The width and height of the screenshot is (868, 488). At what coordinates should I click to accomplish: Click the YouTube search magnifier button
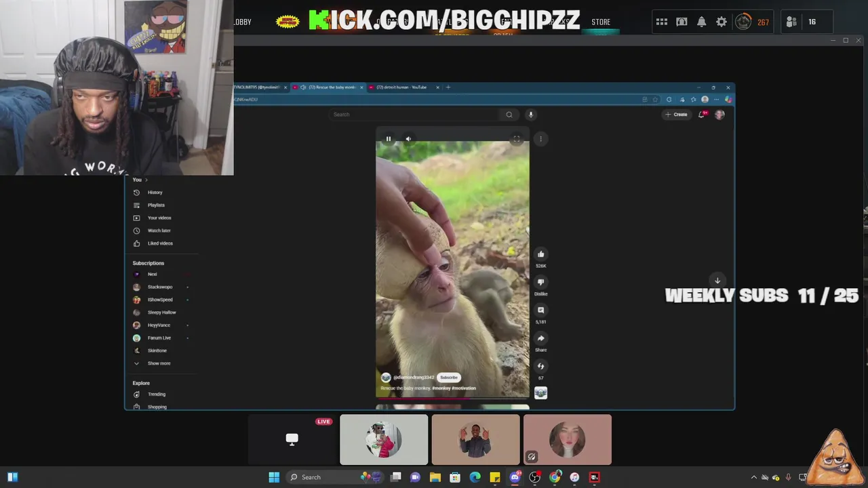click(509, 115)
